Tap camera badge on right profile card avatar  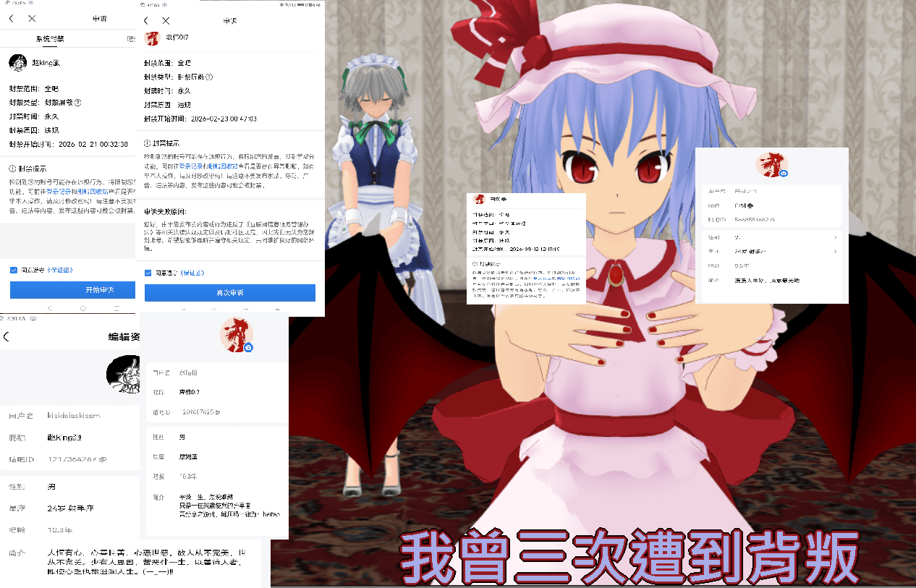pos(784,174)
